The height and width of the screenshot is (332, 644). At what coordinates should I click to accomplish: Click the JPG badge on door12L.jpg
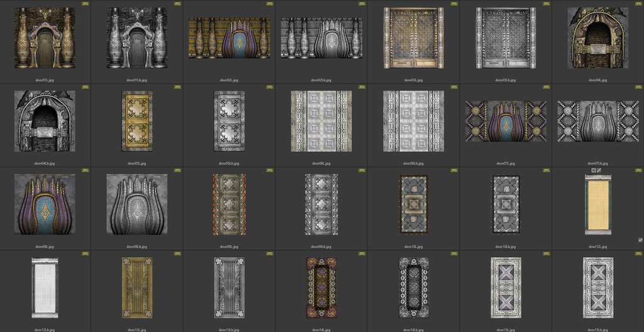pos(638,170)
